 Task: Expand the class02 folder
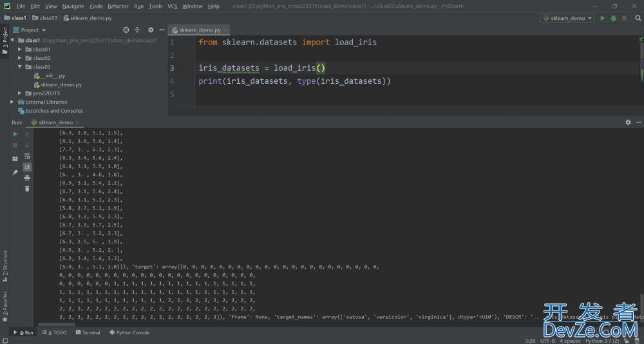tap(20, 58)
